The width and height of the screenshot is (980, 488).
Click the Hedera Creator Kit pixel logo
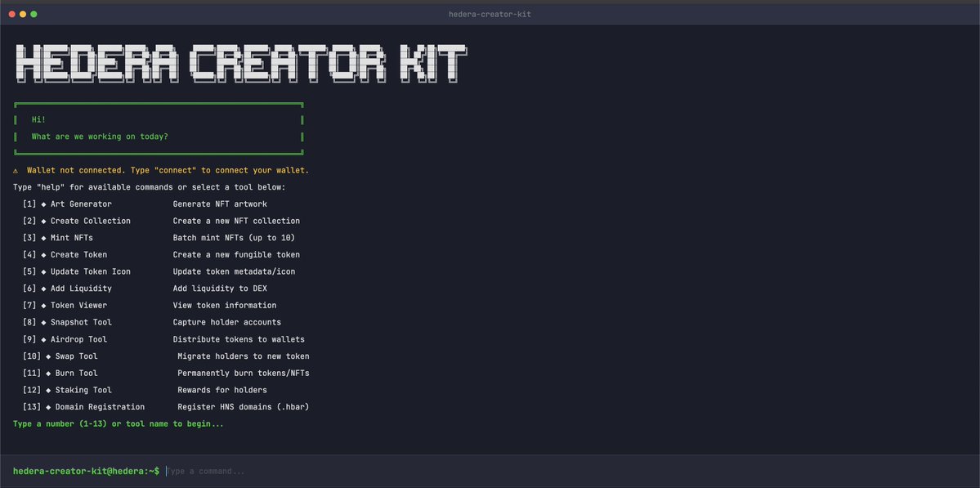pos(240,63)
